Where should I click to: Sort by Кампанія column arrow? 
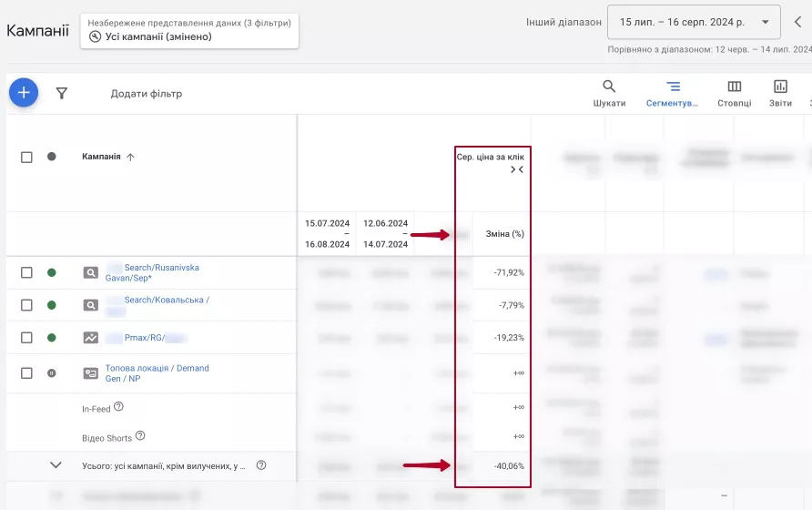(x=130, y=157)
